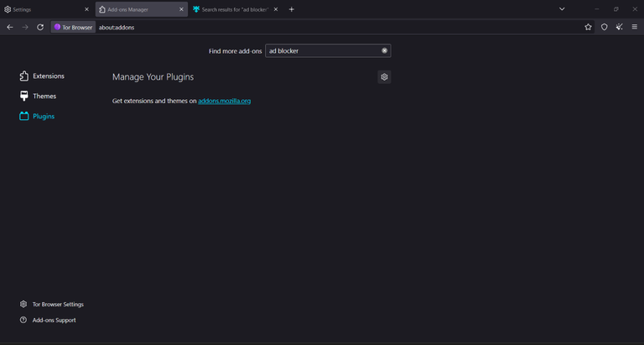Minimize the browser window

[597, 9]
